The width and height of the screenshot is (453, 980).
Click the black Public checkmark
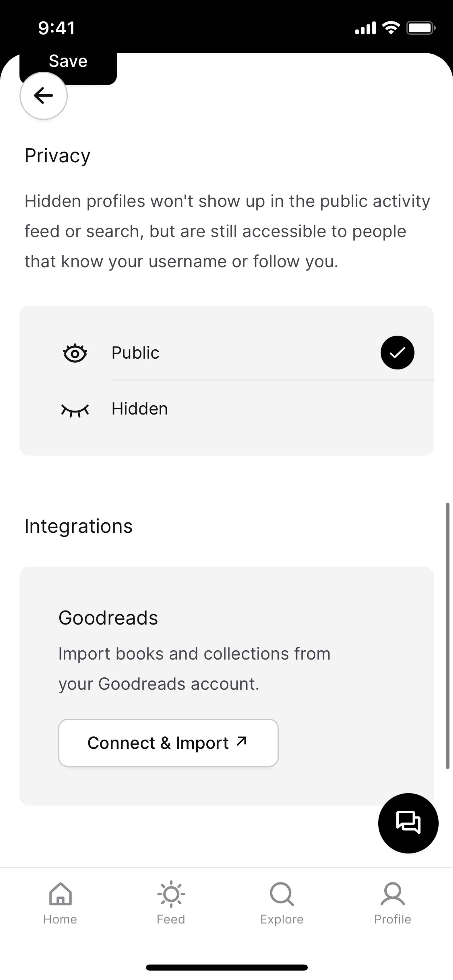coord(397,353)
